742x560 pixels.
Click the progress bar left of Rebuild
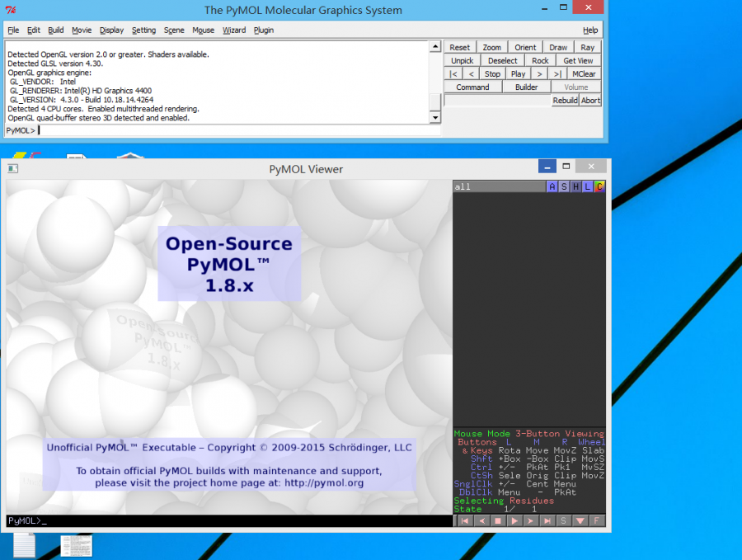click(x=498, y=101)
